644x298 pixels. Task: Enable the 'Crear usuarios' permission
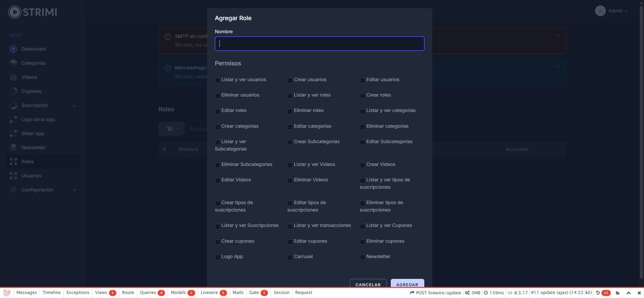point(290,80)
